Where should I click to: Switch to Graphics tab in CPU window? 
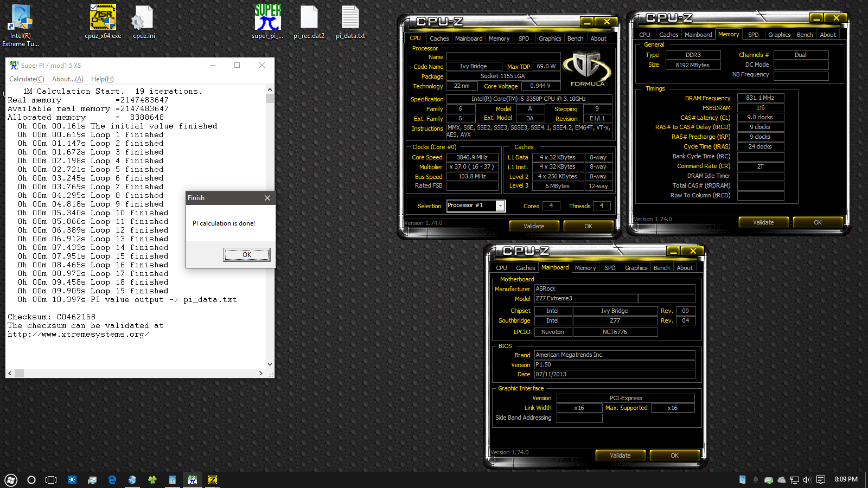click(x=550, y=38)
